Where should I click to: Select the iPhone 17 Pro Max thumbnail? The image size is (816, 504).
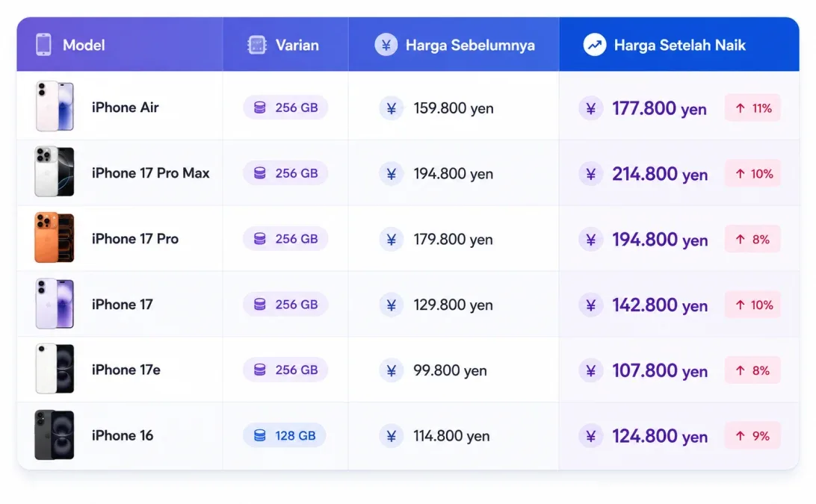pyautogui.click(x=55, y=172)
